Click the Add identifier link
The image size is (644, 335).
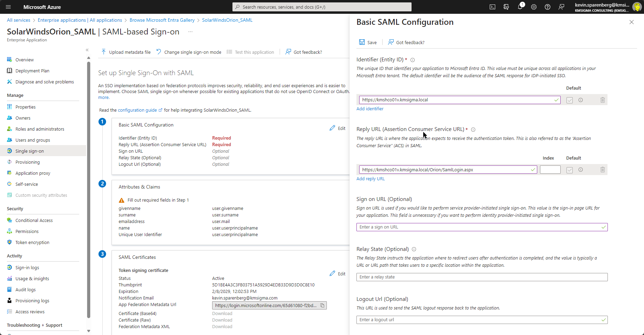pyautogui.click(x=370, y=109)
